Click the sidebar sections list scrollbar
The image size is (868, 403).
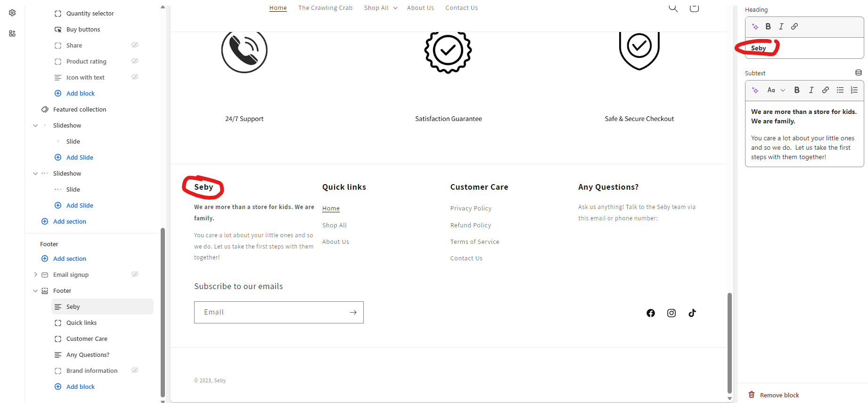(163, 313)
